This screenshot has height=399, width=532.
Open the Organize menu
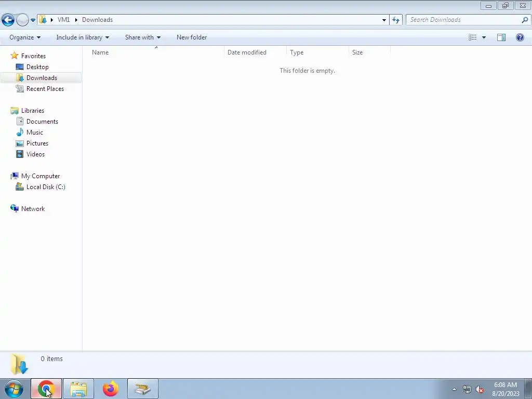tap(25, 37)
